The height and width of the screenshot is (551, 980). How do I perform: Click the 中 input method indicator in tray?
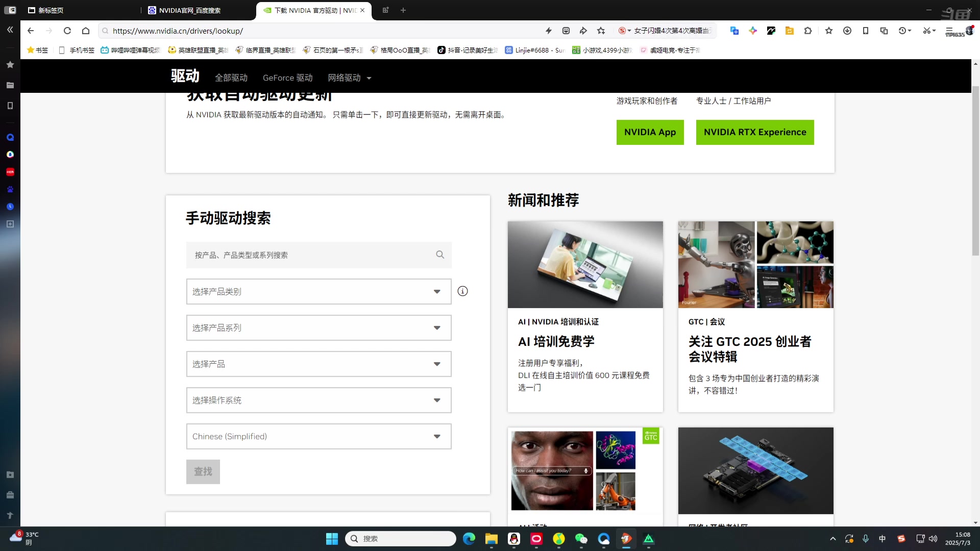882,539
